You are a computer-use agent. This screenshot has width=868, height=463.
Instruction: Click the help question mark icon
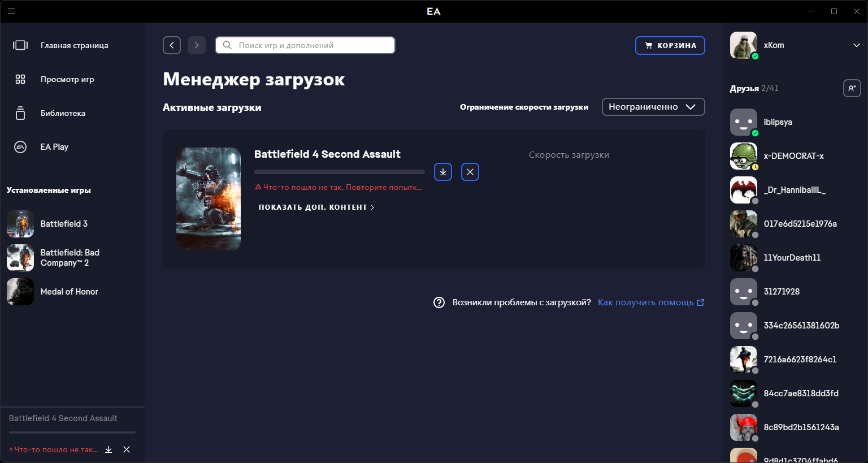[439, 302]
